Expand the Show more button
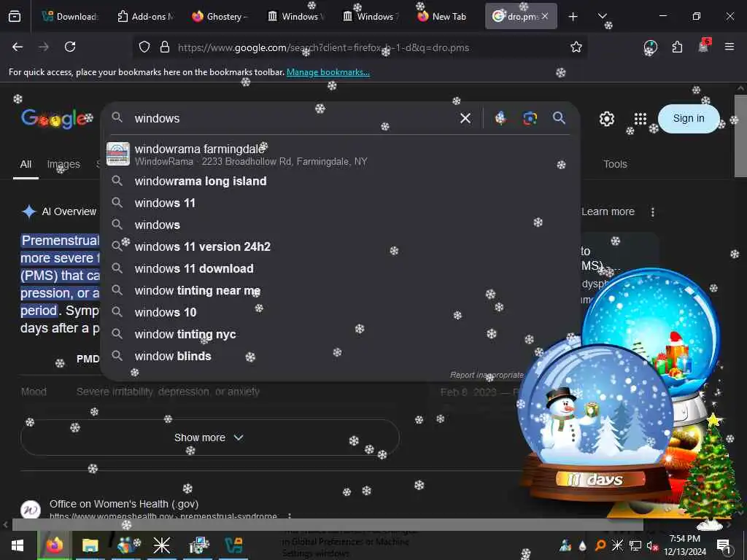Viewport: 747px width, 560px height. [209, 437]
